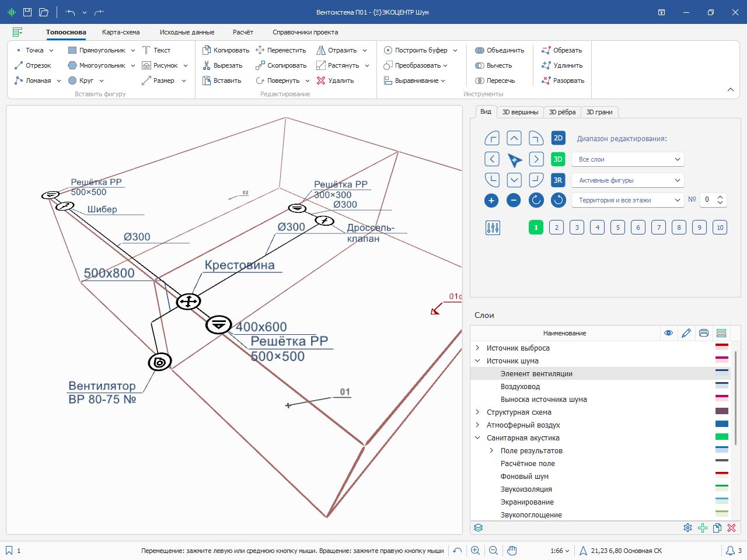The width and height of the screenshot is (747, 560).
Task: Click the Построить буфер button
Action: click(420, 50)
